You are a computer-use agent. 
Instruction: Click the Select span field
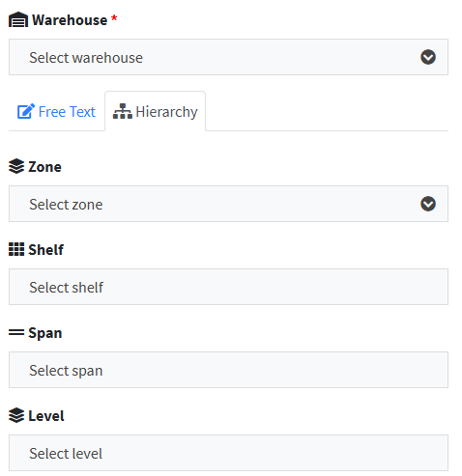[228, 370]
